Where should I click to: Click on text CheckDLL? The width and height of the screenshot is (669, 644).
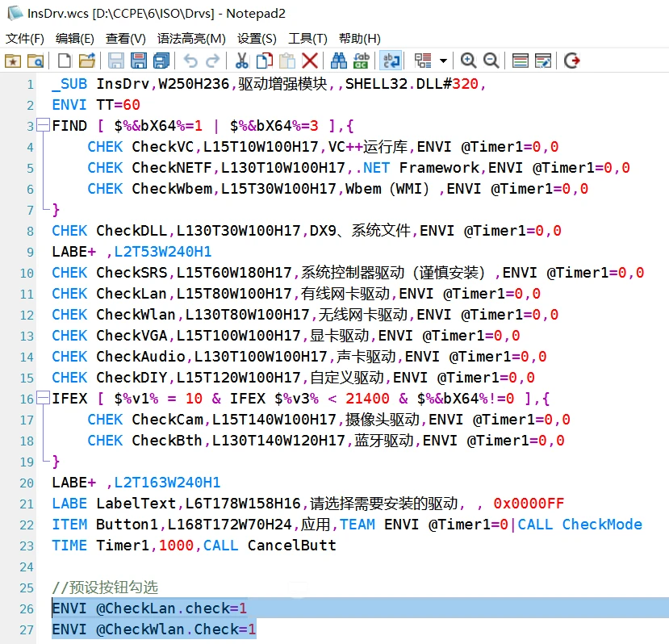coord(132,231)
